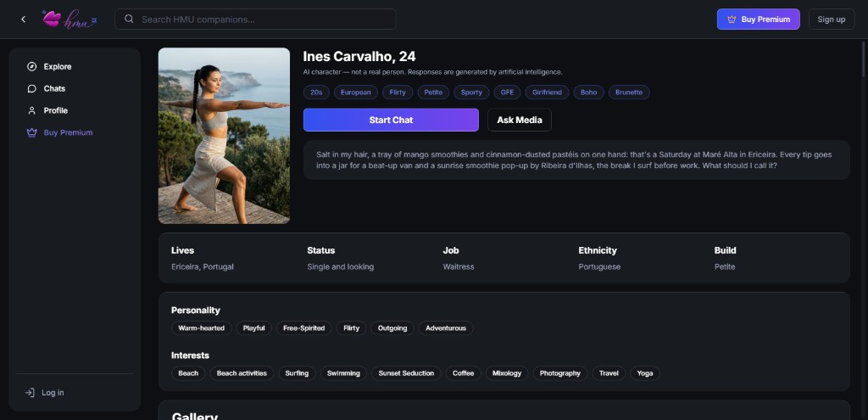Click the Waitress job value
868x420 pixels.
point(459,267)
